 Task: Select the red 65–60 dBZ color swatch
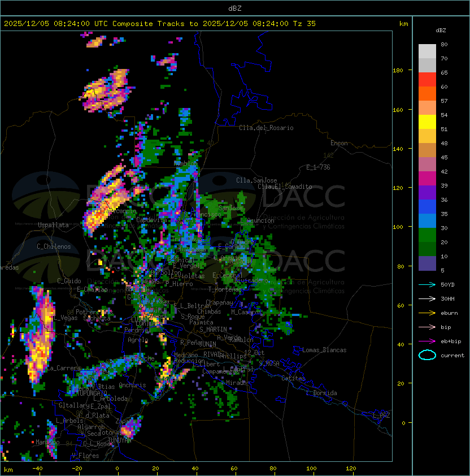[x=427, y=80]
